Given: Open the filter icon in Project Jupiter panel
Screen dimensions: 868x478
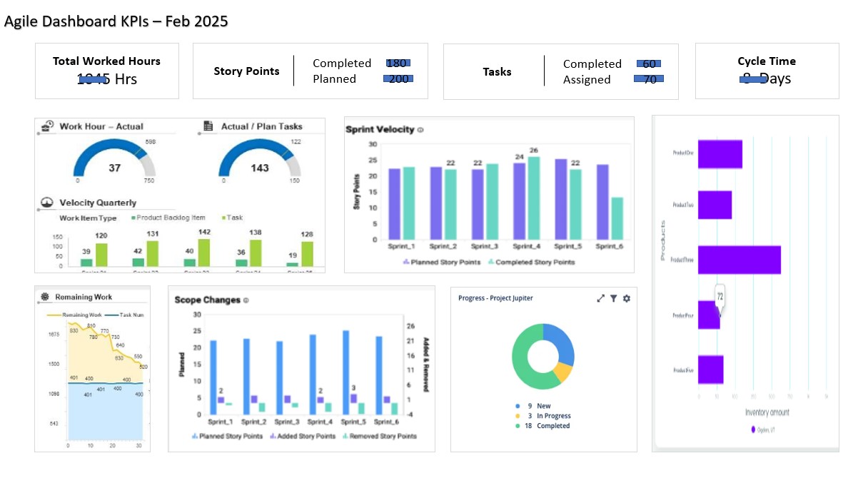Looking at the screenshot, I should [x=613, y=298].
